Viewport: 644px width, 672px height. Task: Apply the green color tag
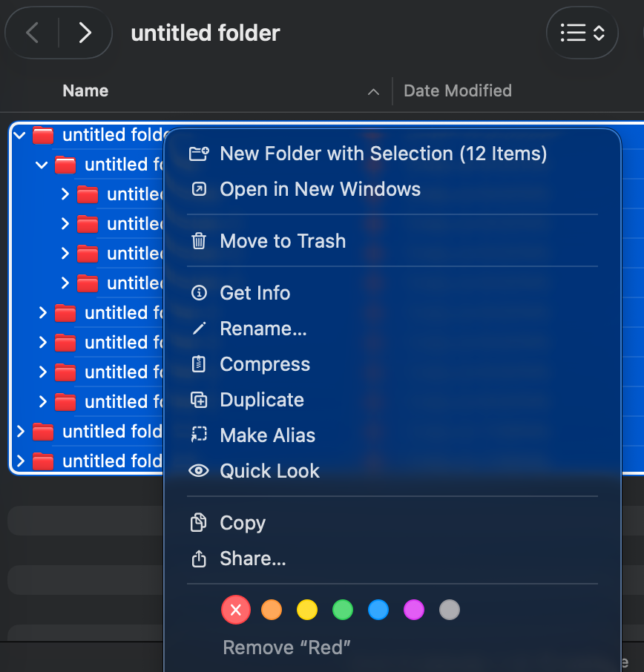tap(343, 610)
